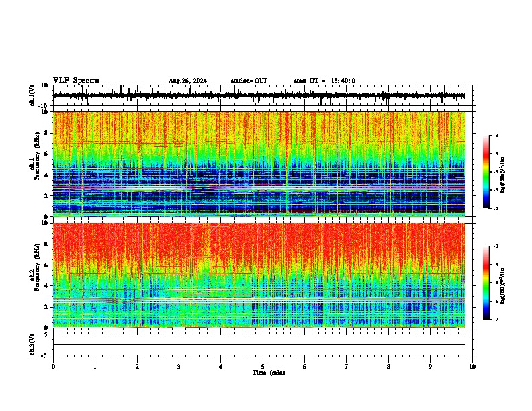This screenshot has width=532, height=411.
Task: Click the flat ch.3 voltage line
Action: 259,345
